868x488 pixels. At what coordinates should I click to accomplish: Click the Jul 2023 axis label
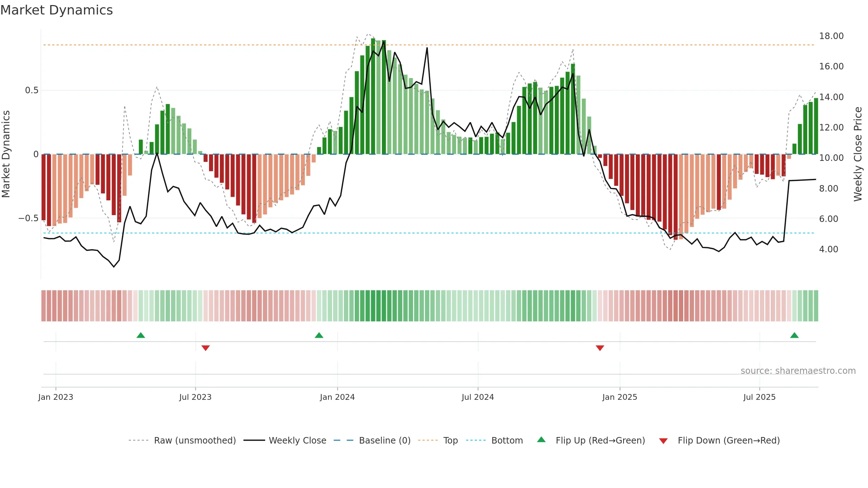click(195, 397)
